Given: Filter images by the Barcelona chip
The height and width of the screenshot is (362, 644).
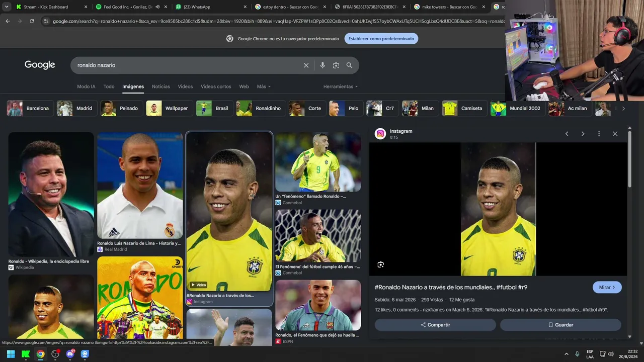Looking at the screenshot, I should (30, 109).
